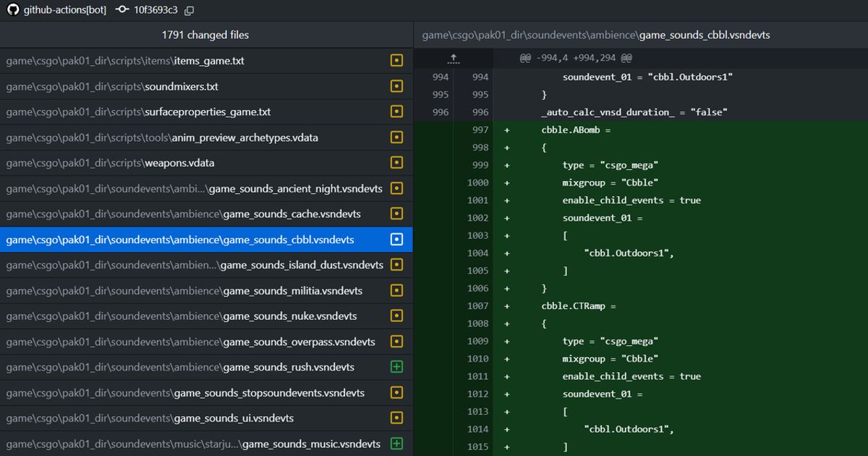Viewport: 868px width, 456px height.
Task: Click modified icon for game_sounds_ancient_night.vsndevts
Action: click(x=396, y=188)
